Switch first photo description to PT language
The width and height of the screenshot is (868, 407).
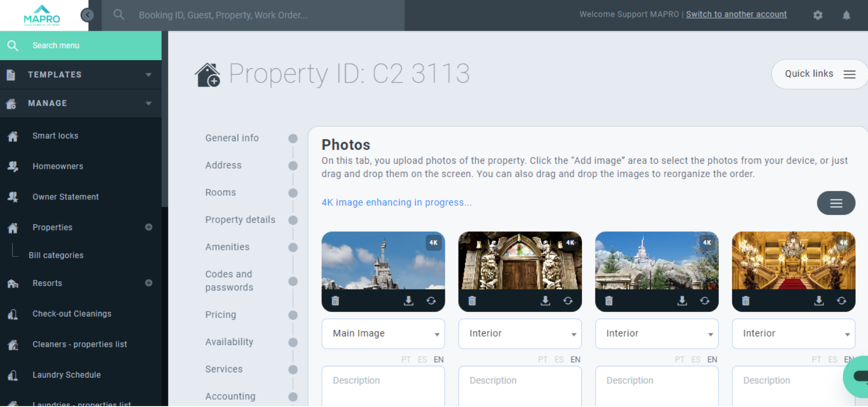(x=406, y=360)
